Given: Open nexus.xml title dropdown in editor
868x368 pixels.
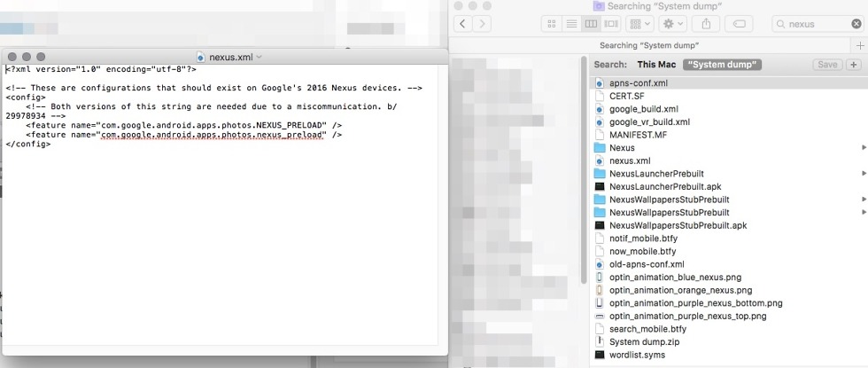Looking at the screenshot, I should click(x=259, y=57).
